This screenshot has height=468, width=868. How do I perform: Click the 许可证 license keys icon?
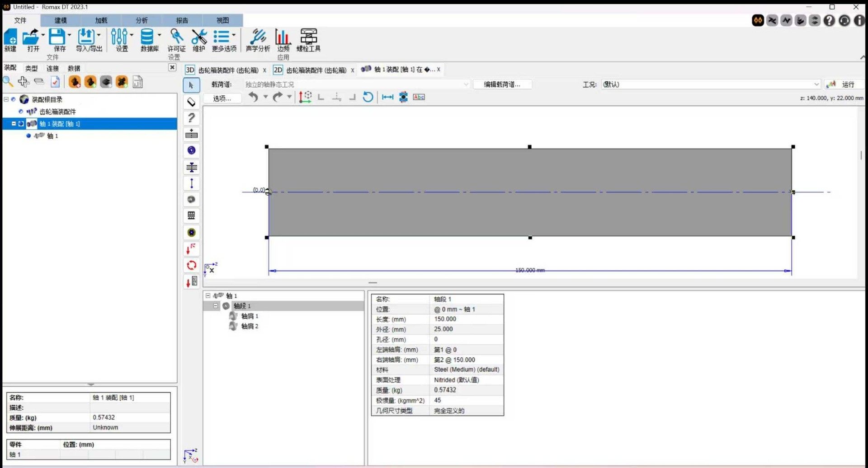pos(176,39)
